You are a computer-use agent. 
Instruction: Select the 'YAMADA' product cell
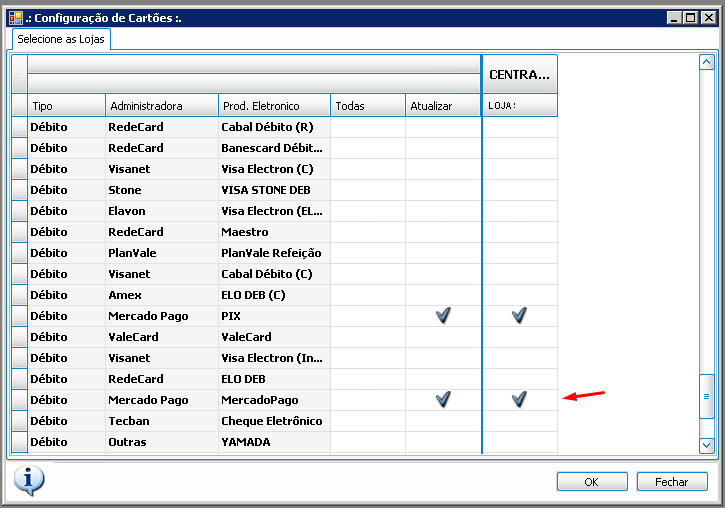pyautogui.click(x=274, y=441)
